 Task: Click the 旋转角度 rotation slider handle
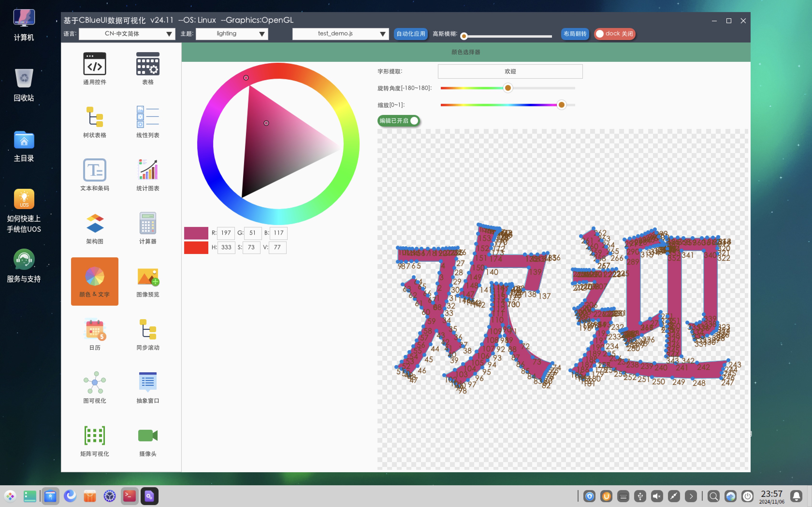[x=508, y=88]
